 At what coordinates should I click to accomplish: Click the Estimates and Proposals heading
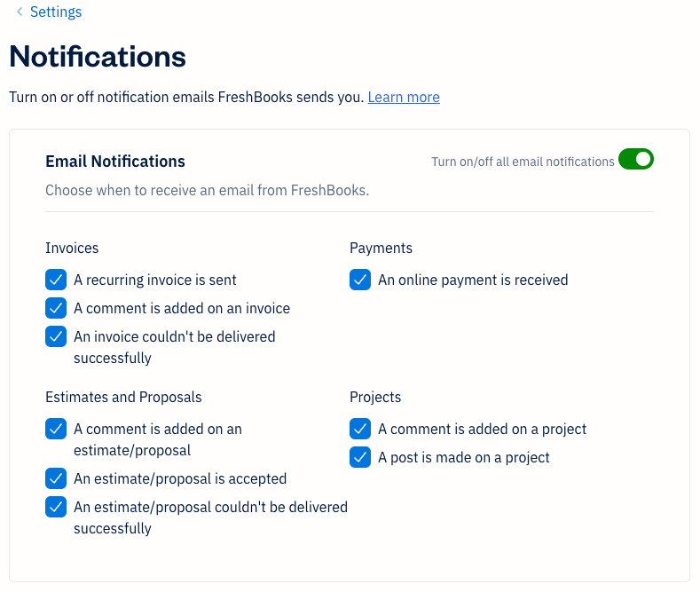click(x=123, y=397)
